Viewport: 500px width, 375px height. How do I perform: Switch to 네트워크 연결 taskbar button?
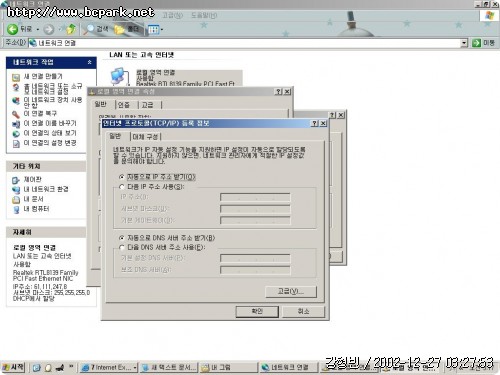tap(289, 368)
